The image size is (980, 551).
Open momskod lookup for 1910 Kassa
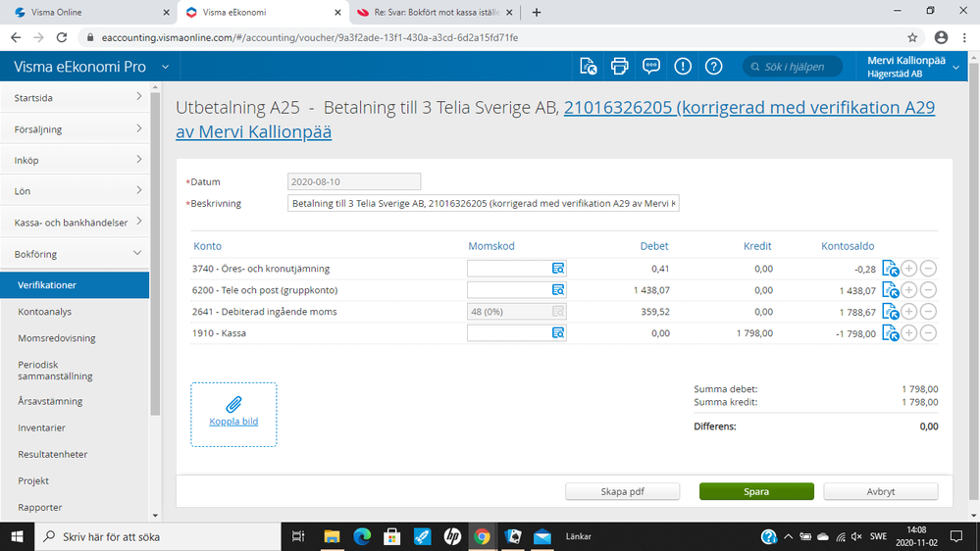[x=558, y=333]
